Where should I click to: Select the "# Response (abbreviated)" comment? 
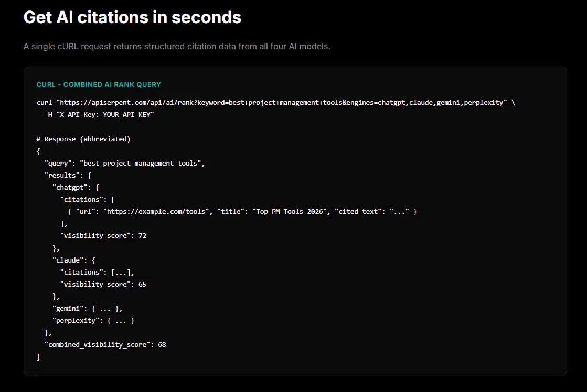point(83,139)
